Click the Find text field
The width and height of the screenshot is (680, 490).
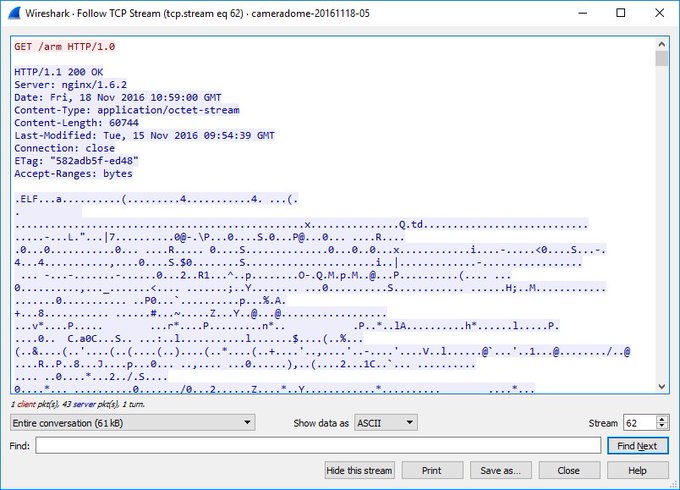[318, 445]
